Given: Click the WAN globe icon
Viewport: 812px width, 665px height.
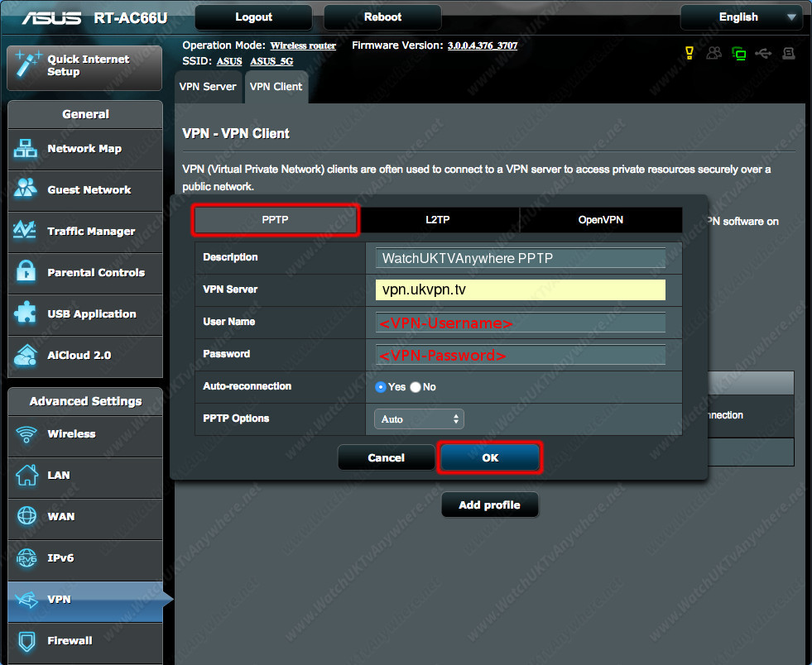Looking at the screenshot, I should point(27,516).
